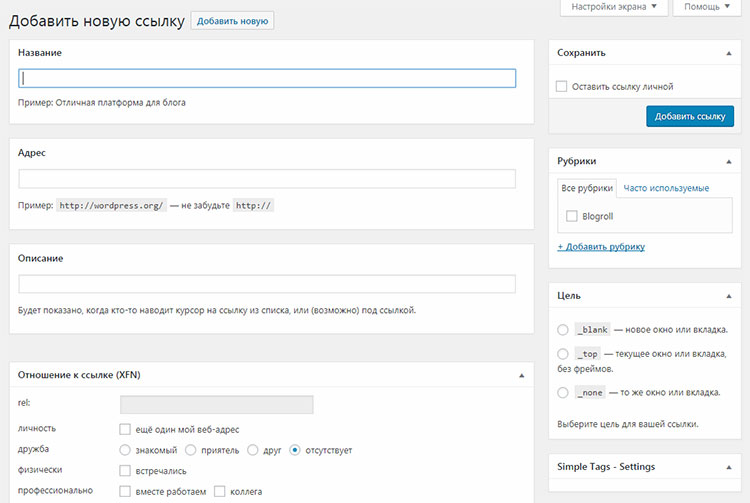Select the _none target radio button
Image resolution: width=750 pixels, height=503 pixels.
pyautogui.click(x=563, y=393)
